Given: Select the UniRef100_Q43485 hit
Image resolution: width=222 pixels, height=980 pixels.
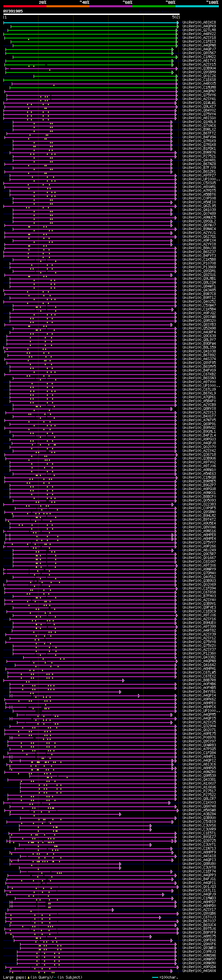Looking at the screenshot, I should click(199, 290).
